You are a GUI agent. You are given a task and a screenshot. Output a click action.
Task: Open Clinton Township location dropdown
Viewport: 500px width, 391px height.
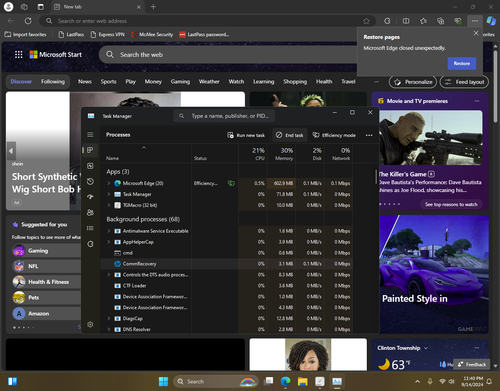click(426, 348)
